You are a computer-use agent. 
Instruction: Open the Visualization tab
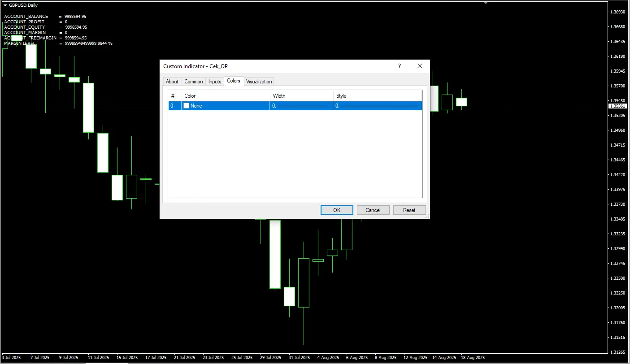(259, 82)
